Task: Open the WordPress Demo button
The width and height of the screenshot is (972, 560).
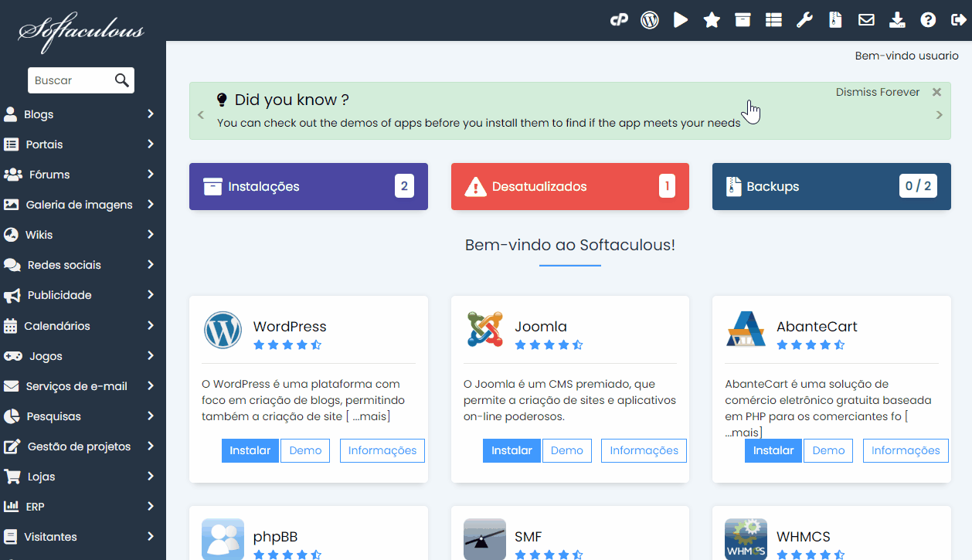Action: 305,450
